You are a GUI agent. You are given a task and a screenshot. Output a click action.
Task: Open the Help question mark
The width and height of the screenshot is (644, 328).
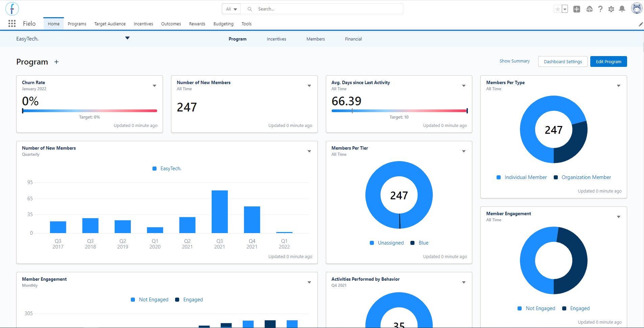pos(600,9)
